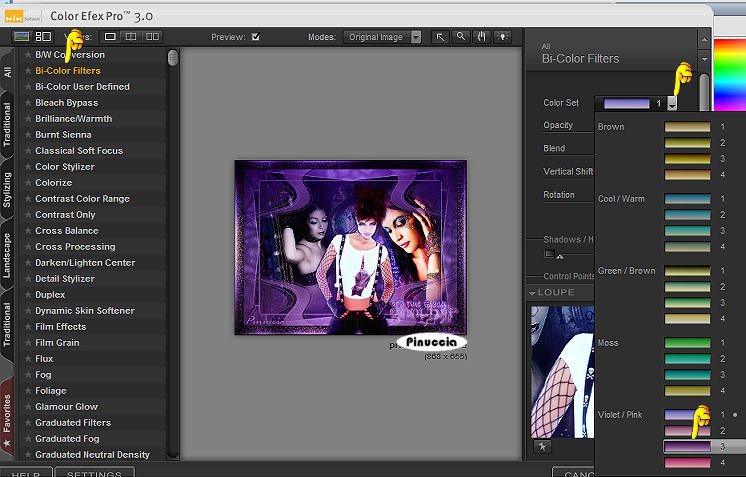Uncheck the Preview checkbox
The width and height of the screenshot is (746, 477).
256,37
